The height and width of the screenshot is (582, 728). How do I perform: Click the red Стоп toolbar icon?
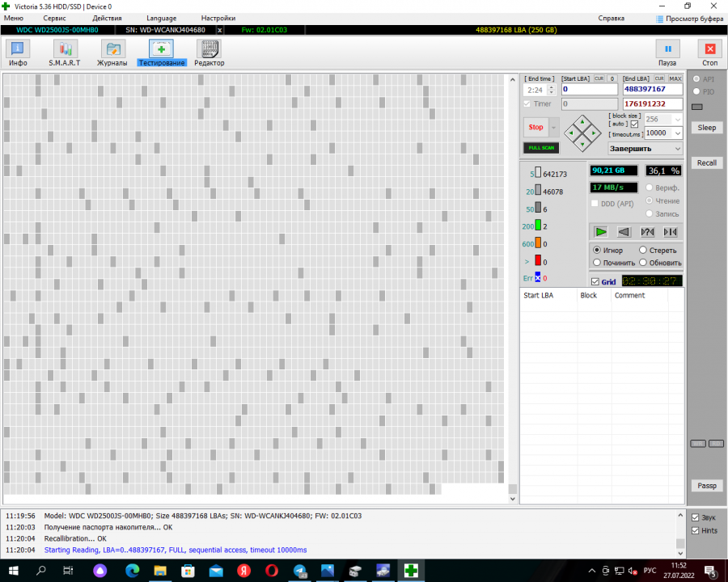(709, 53)
